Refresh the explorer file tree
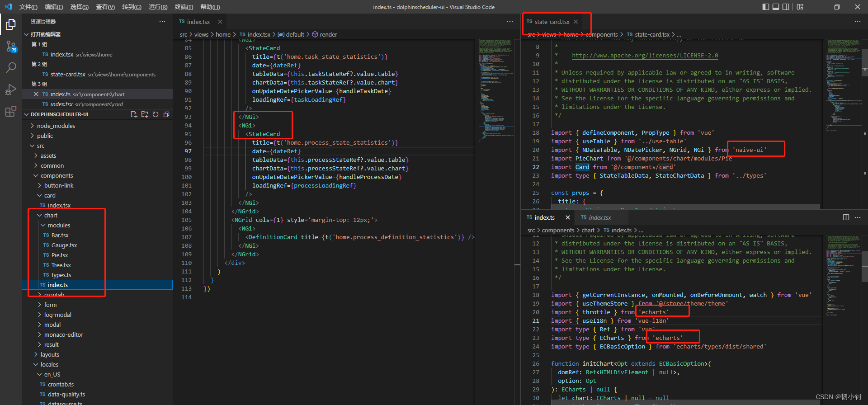The width and height of the screenshot is (868, 405). click(156, 114)
